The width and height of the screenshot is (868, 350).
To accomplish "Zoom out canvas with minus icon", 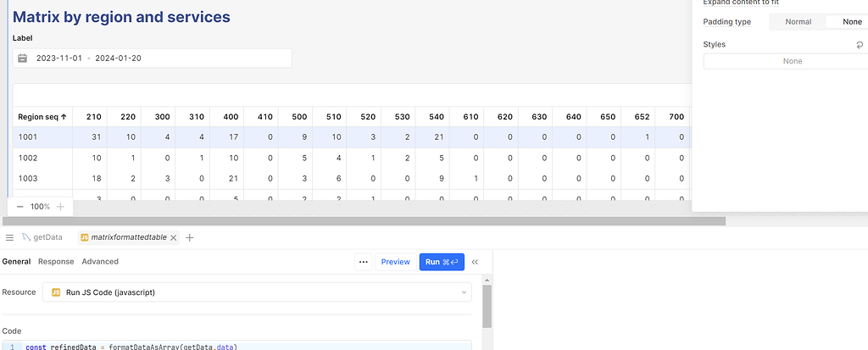I will pyautogui.click(x=19, y=207).
